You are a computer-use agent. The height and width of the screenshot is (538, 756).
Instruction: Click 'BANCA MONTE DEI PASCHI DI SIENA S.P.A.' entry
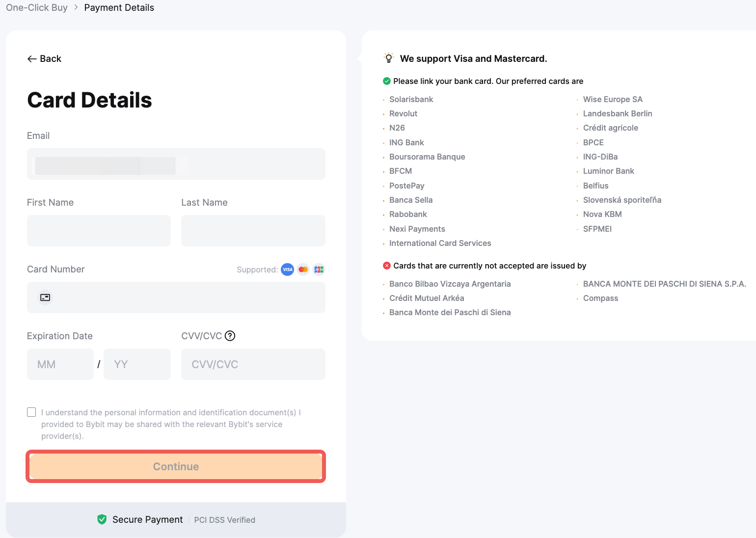tap(665, 284)
